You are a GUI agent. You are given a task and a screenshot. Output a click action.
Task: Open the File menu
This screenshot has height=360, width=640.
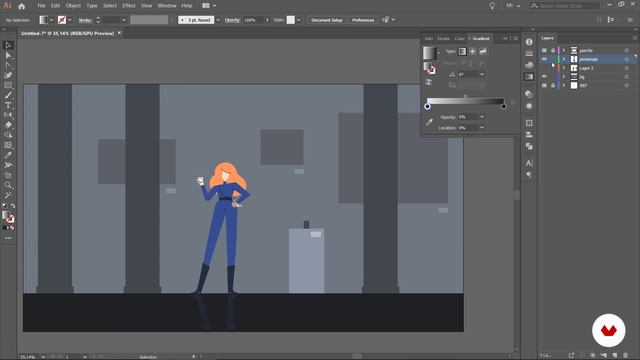41,6
